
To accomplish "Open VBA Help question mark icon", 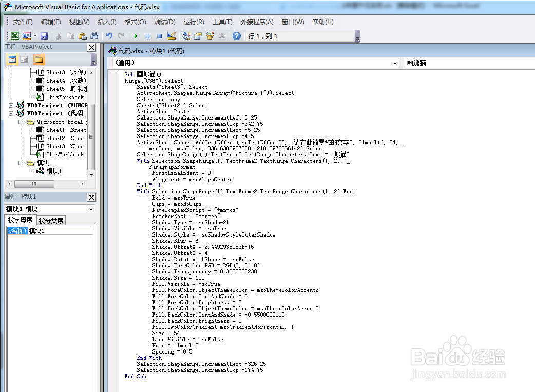I will [237, 36].
